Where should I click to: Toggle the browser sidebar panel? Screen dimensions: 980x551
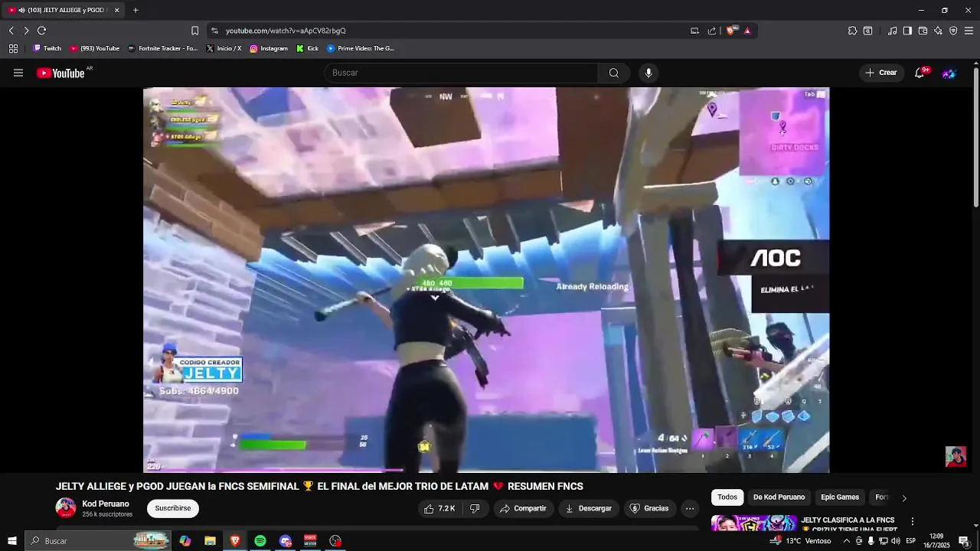click(x=907, y=31)
